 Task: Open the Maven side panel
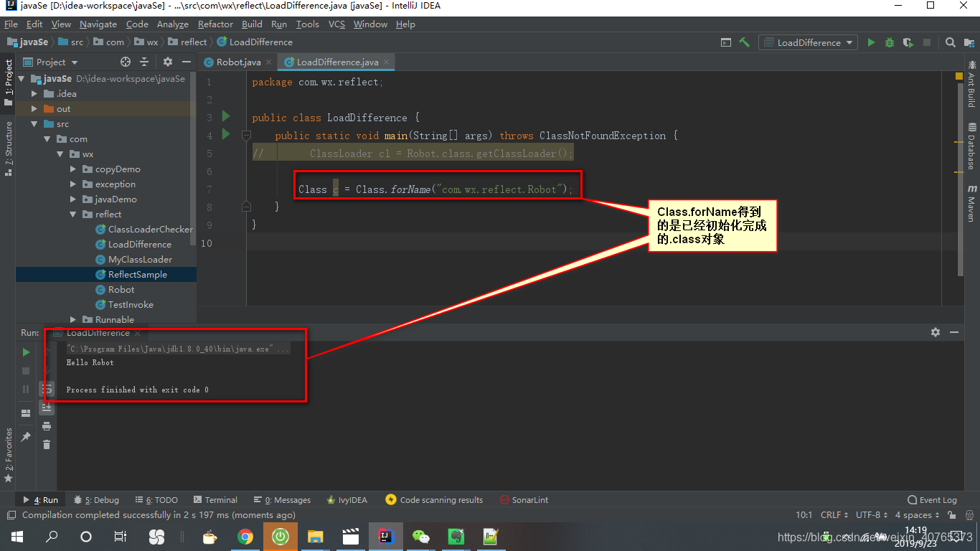[x=971, y=204]
